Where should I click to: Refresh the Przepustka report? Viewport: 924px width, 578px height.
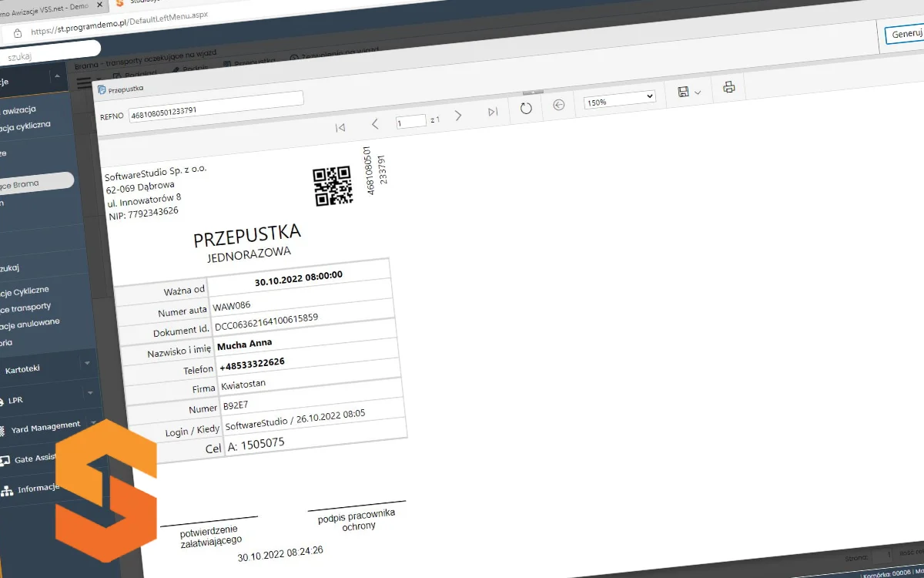[526, 108]
